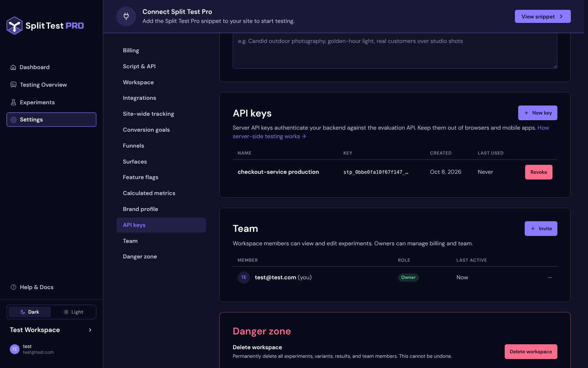The image size is (588, 368).
Task: Go to Feature flags
Action: point(161,177)
